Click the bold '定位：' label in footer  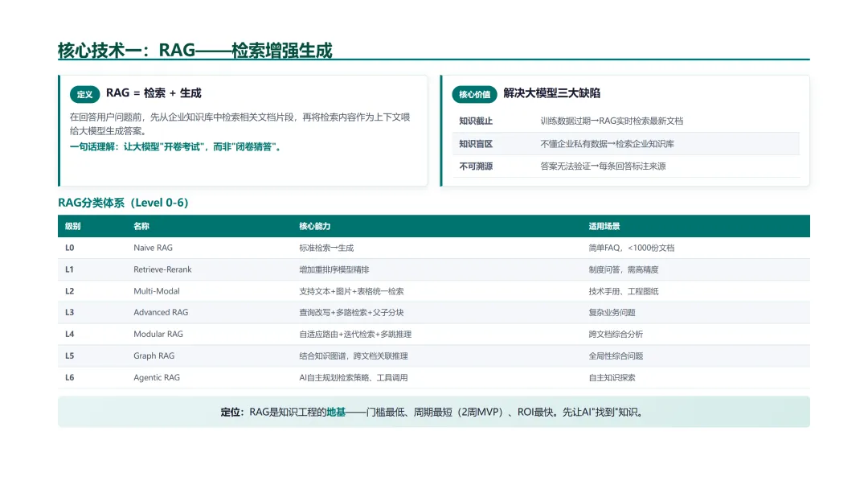tap(232, 412)
